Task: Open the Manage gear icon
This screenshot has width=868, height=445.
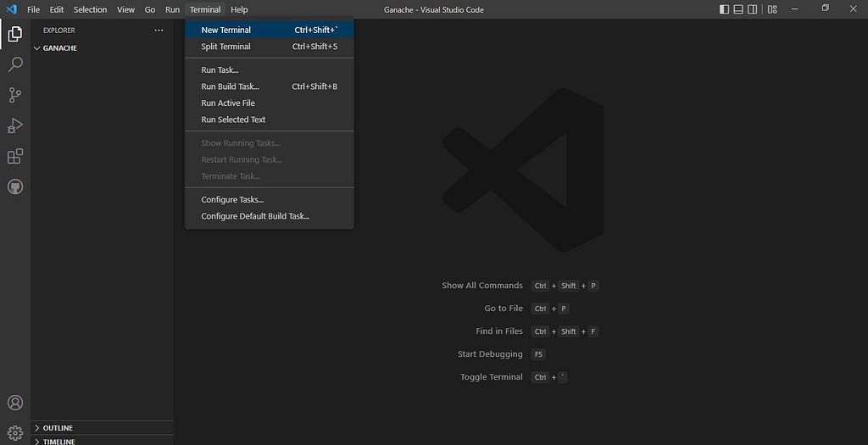Action: pos(15,433)
